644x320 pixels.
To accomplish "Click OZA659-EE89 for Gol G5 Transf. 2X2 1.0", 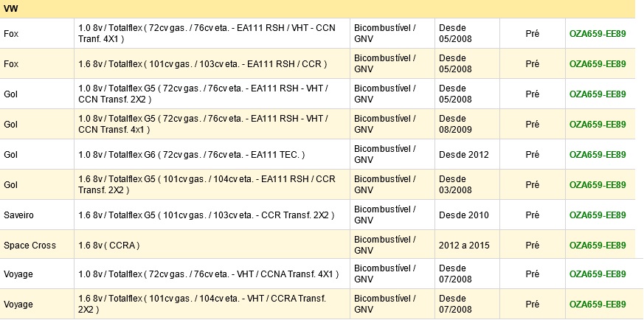I will point(598,94).
